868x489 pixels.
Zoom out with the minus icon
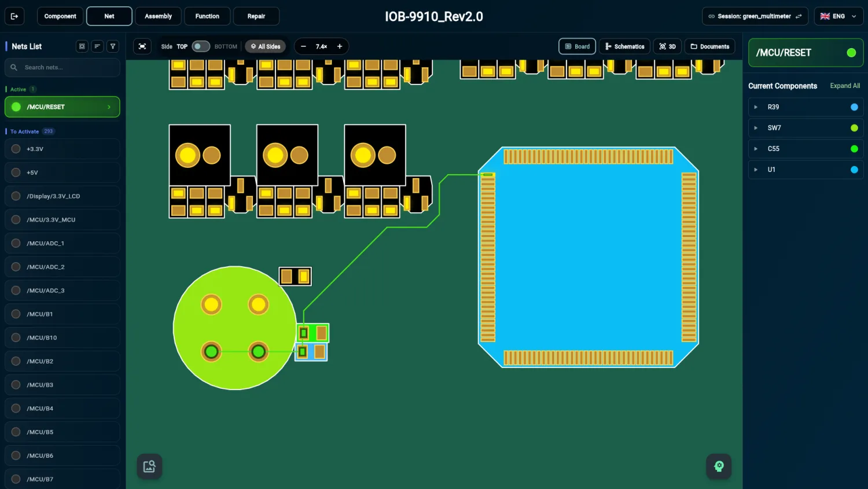tap(303, 46)
